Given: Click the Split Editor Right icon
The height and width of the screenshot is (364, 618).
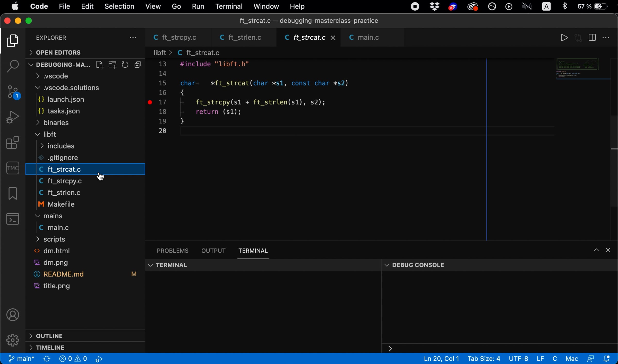Looking at the screenshot, I should [x=592, y=38].
